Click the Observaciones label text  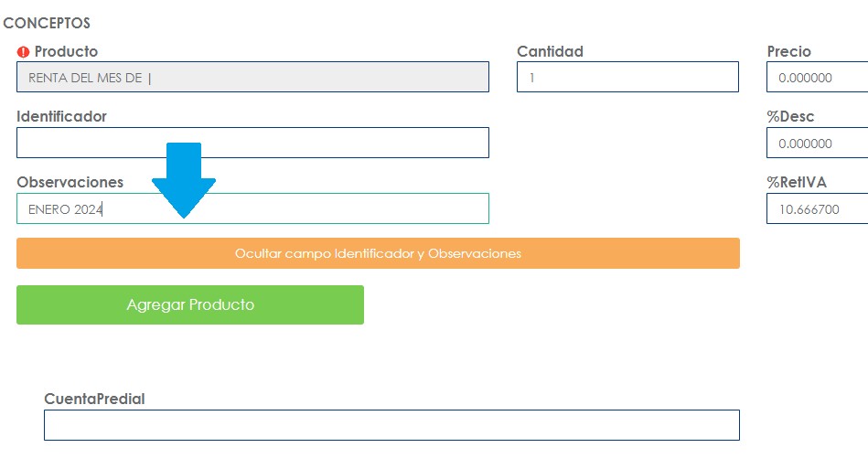pos(70,183)
